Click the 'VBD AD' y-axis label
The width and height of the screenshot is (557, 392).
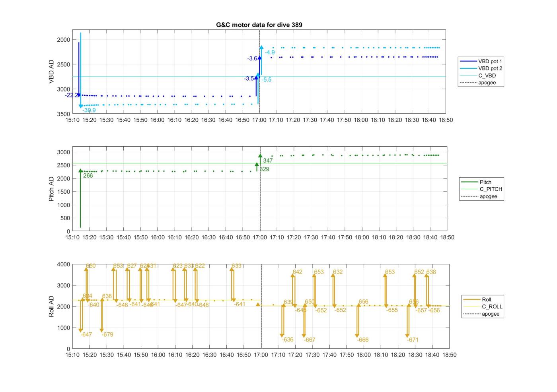coord(51,72)
